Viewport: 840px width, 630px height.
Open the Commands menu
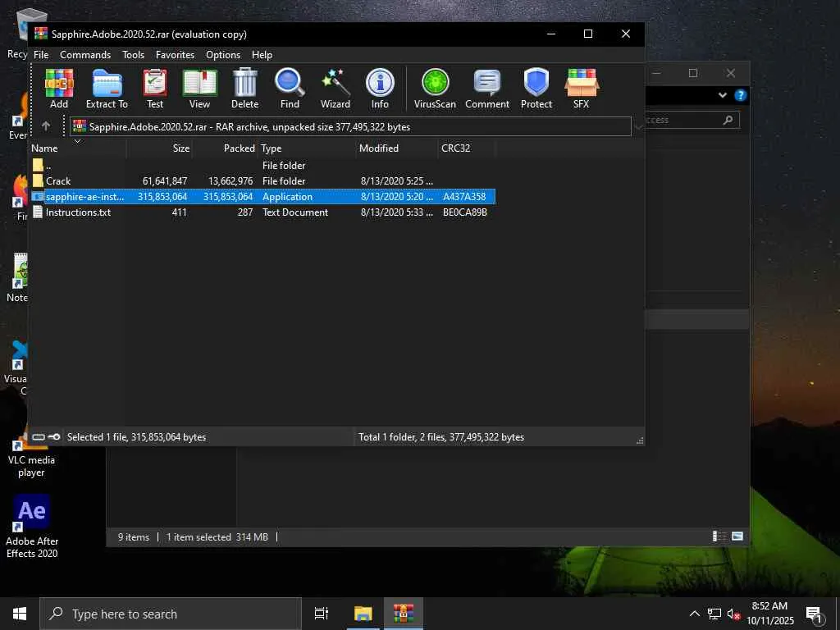85,55
